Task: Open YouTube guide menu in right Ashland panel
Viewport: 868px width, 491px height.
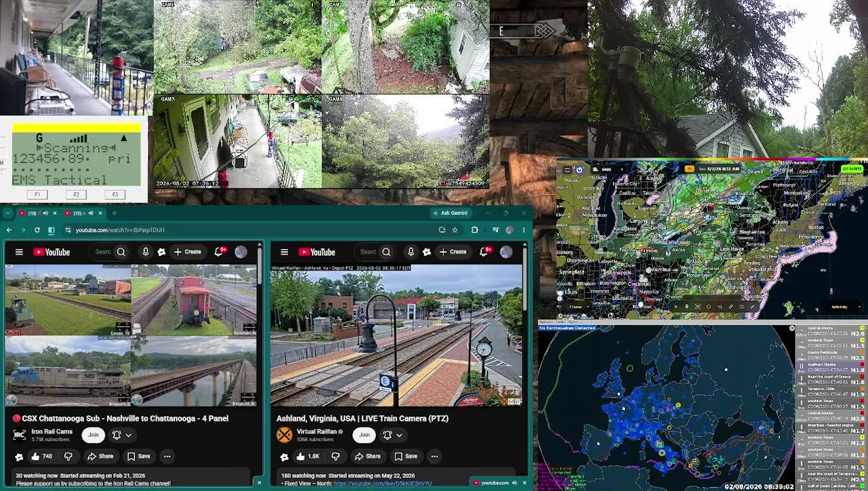Action: coord(284,252)
